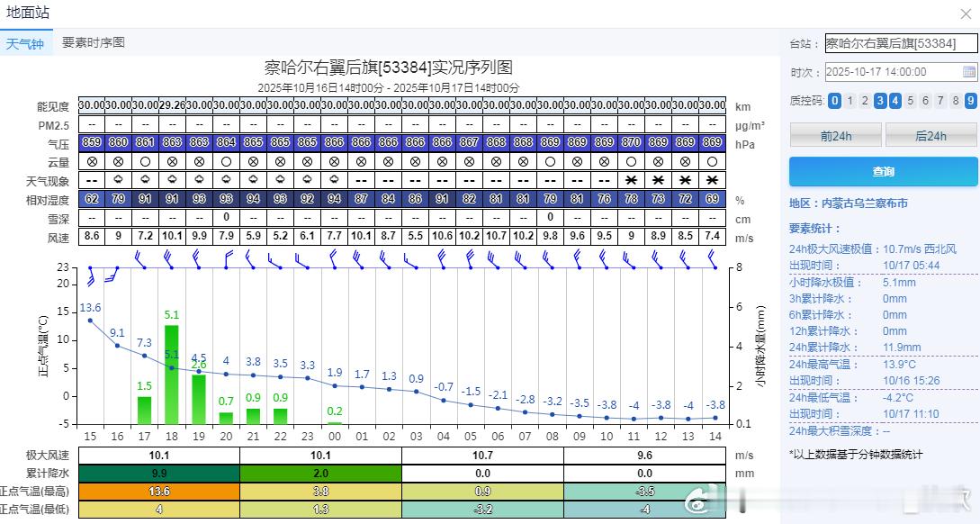The image size is (980, 524).
Task: Select the 9.1 temperature point at hour 16
Action: click(118, 345)
